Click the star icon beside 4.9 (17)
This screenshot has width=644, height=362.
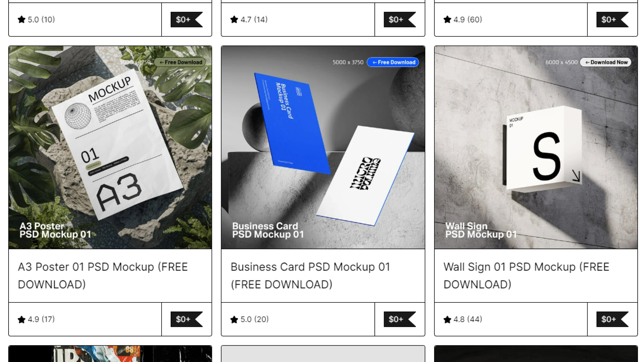21,319
